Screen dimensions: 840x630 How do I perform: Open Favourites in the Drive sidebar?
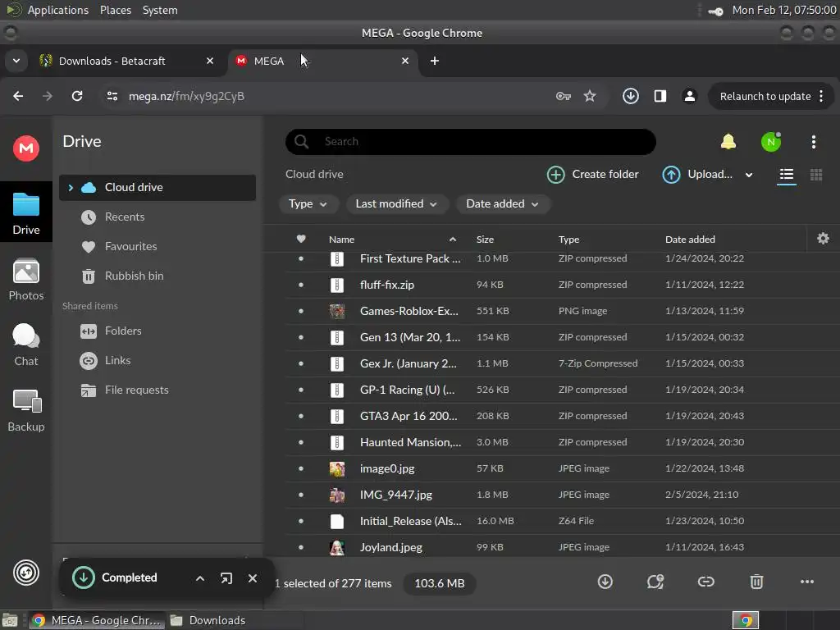click(x=157, y=246)
